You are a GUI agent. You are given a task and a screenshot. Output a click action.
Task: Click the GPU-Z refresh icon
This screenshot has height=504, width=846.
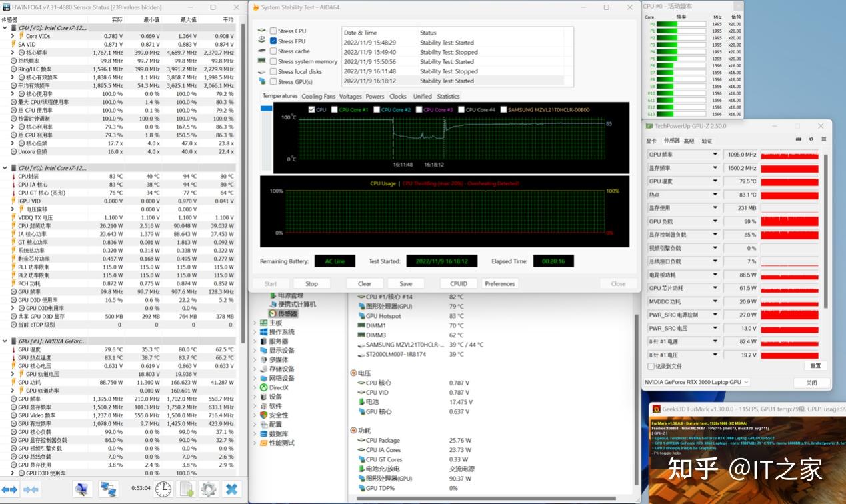coord(811,139)
